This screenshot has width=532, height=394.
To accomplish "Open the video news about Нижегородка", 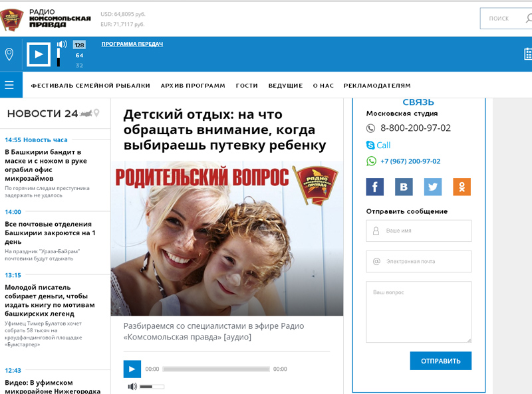I will point(53,387).
